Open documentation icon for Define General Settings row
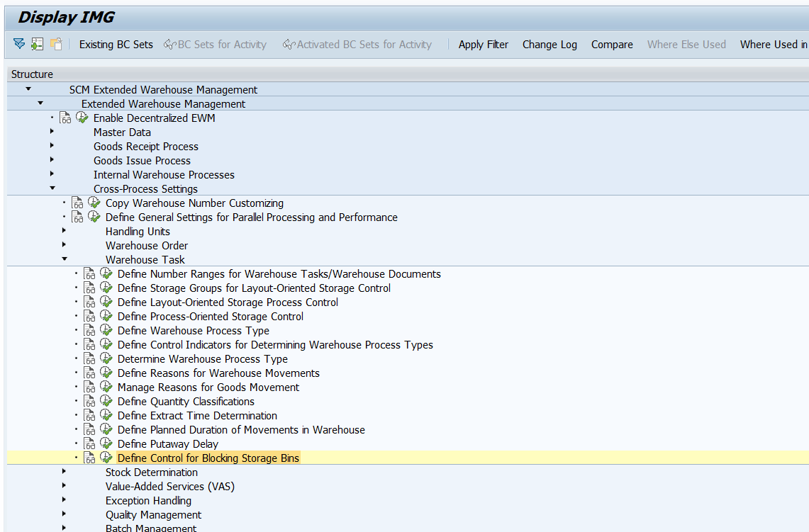 tap(77, 217)
